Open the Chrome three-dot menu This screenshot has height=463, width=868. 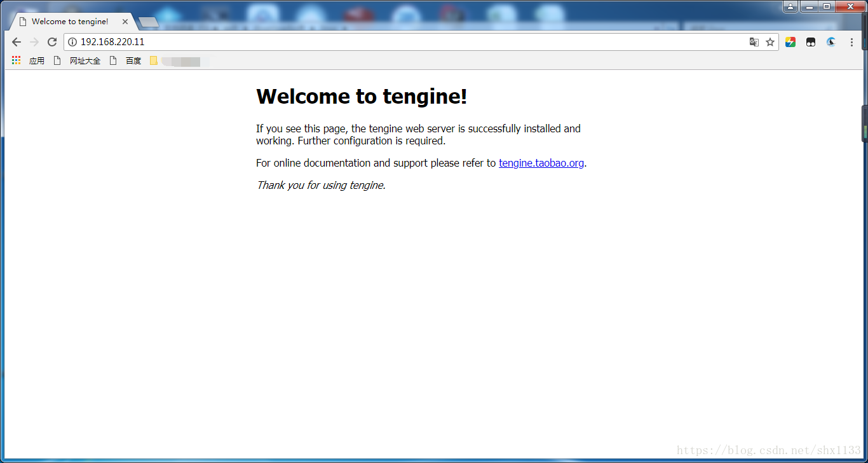pos(851,42)
